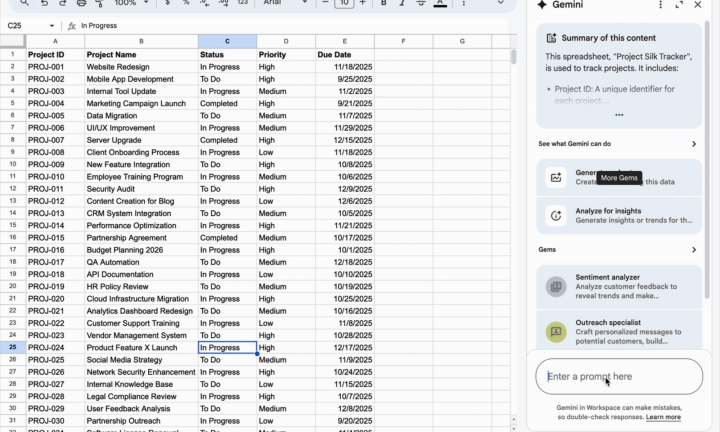Image resolution: width=720 pixels, height=432 pixels.
Task: Open the text color picker
Action: [x=439, y=3]
